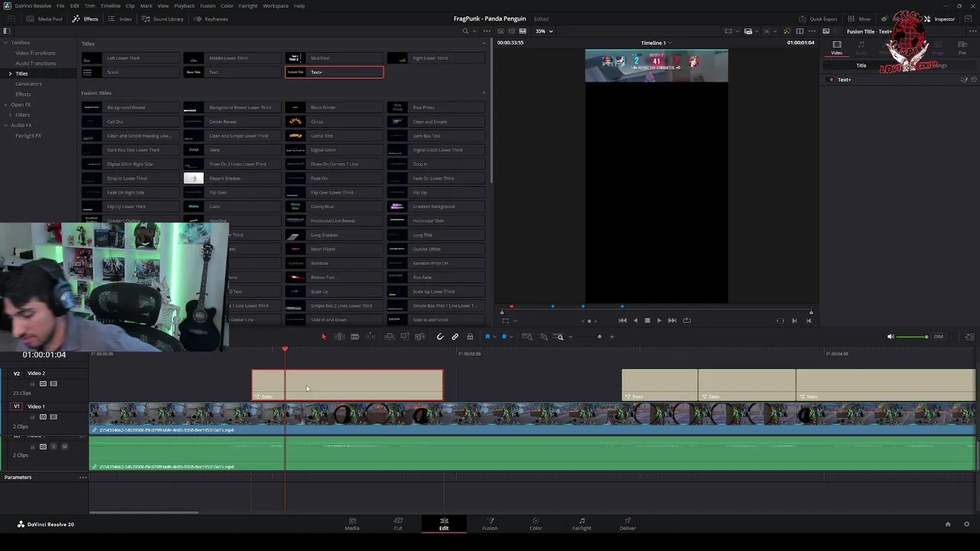Toggle the DIM audio button
The height and width of the screenshot is (551, 980).
pos(938,337)
